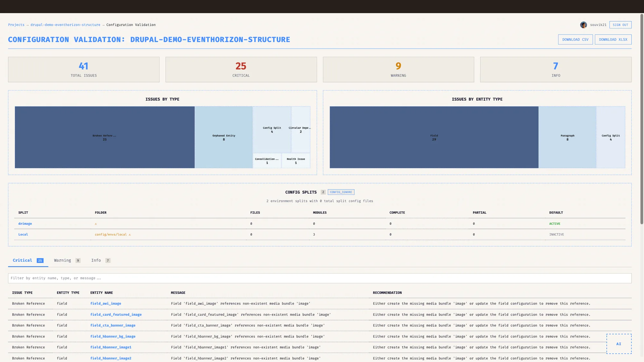Screen dimensions: 644x362
Task: Click the FOLDER column header
Action: [100, 213]
